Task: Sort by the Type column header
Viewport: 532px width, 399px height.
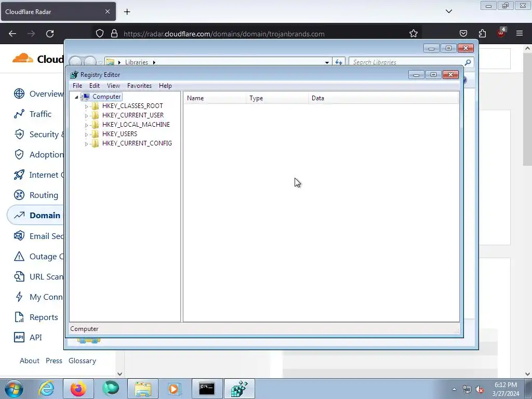Action: [x=277, y=98]
